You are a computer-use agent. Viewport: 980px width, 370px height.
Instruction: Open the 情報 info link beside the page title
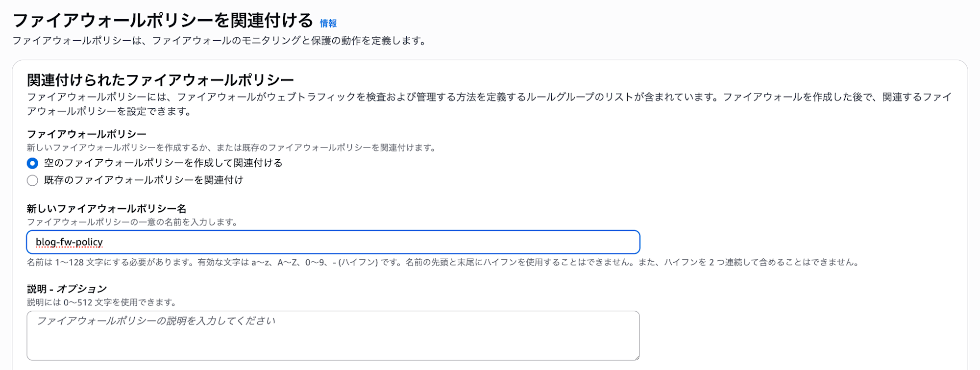(328, 24)
